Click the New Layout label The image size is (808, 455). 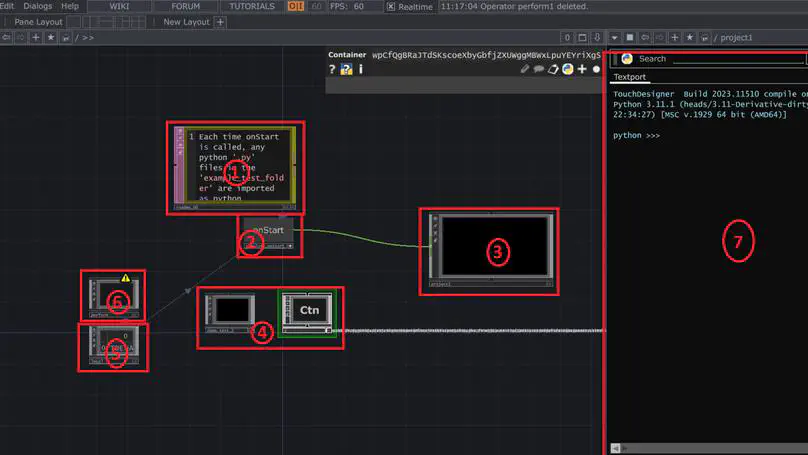point(186,22)
